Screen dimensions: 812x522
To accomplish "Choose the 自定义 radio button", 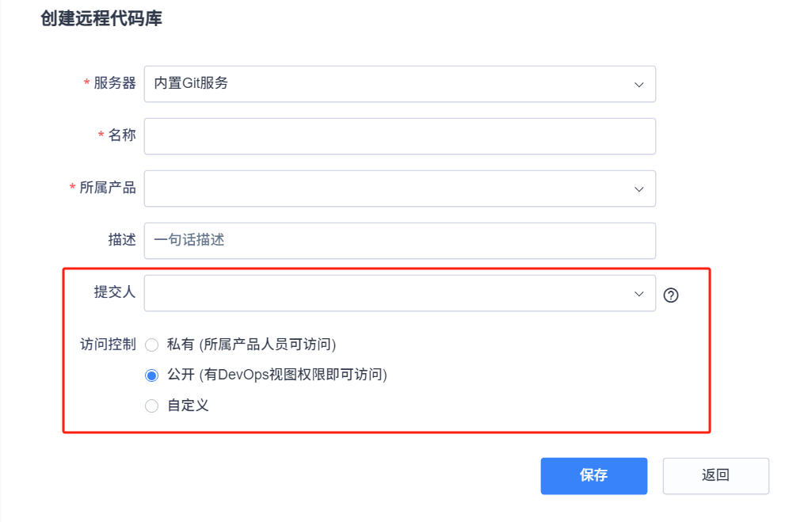I will 152,406.
